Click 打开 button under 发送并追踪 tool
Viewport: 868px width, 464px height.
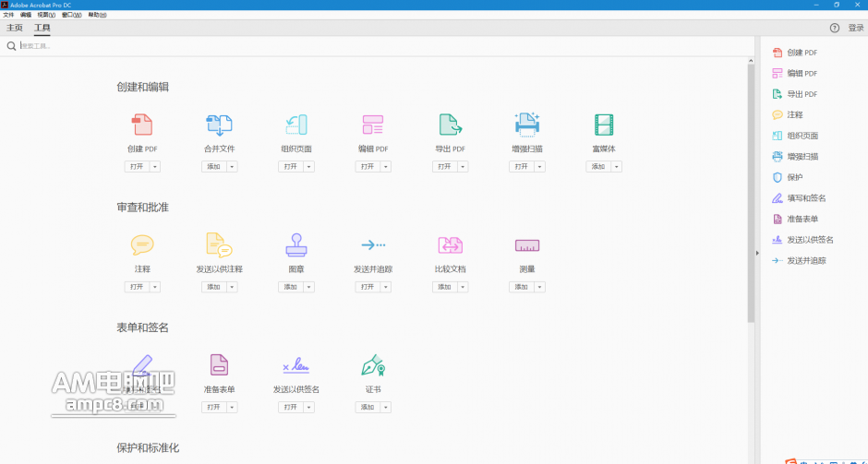point(368,287)
